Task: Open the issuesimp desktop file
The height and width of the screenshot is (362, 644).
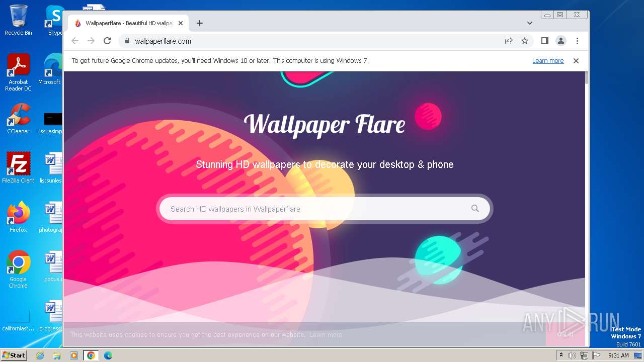Action: (x=52, y=124)
